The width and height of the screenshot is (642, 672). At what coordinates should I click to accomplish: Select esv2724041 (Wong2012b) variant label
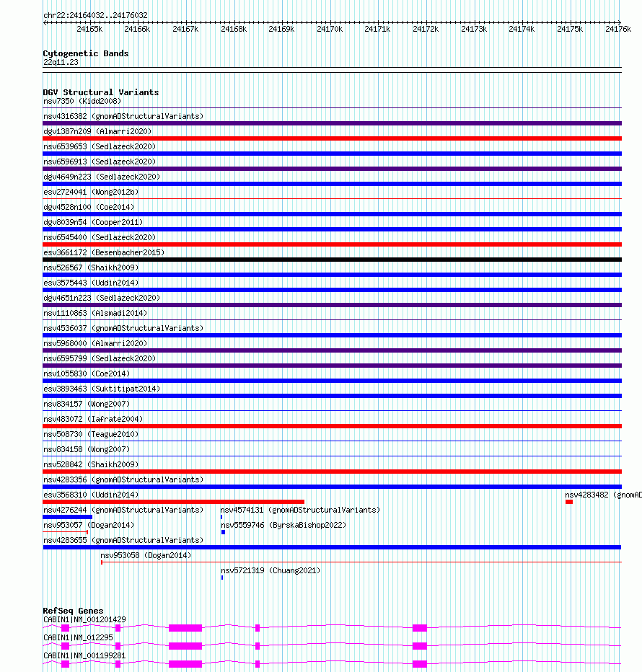pos(91,192)
